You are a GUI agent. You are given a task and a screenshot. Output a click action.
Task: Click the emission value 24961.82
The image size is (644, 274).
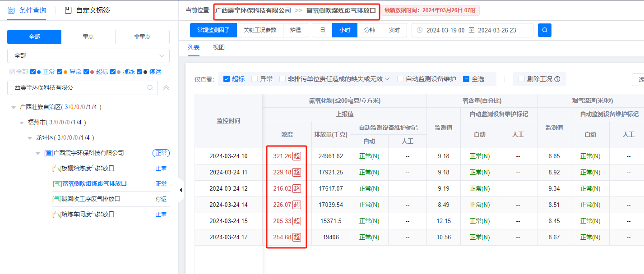point(331,156)
